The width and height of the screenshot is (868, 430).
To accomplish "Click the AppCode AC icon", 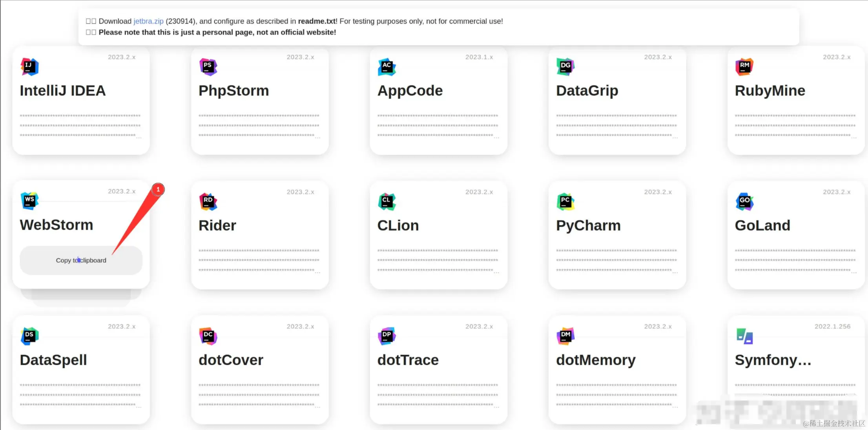I will click(387, 67).
